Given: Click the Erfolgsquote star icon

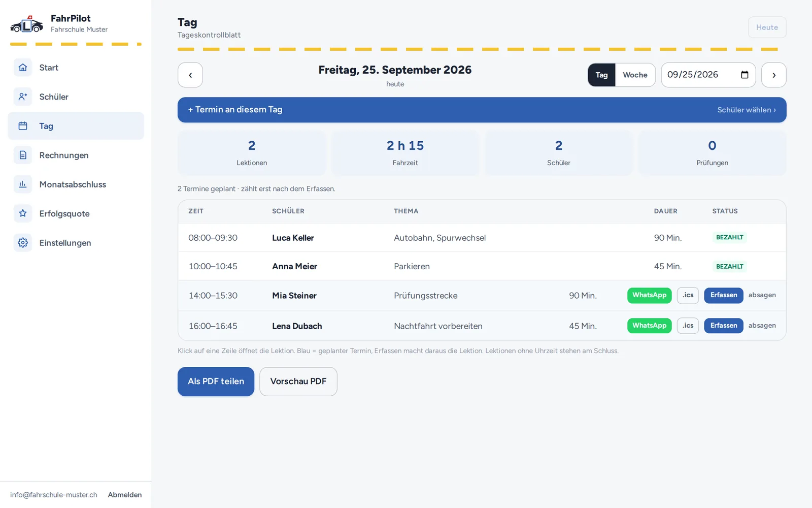Looking at the screenshot, I should coord(23,213).
